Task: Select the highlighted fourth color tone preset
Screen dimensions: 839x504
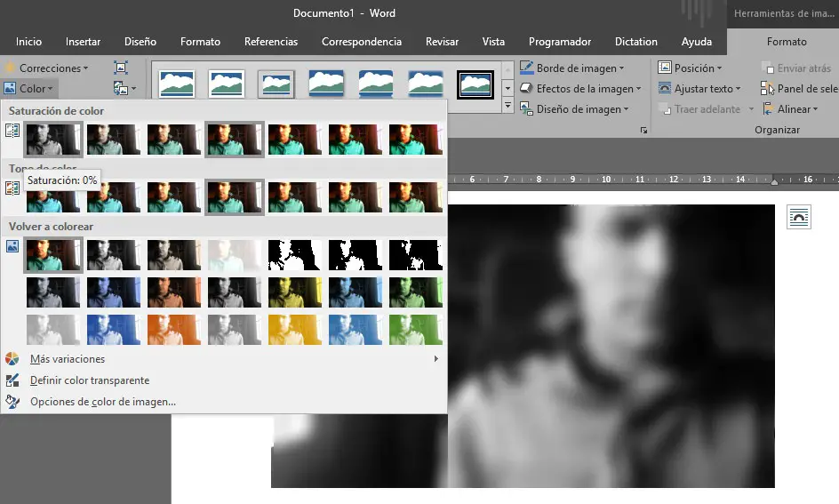Action: coord(235,197)
